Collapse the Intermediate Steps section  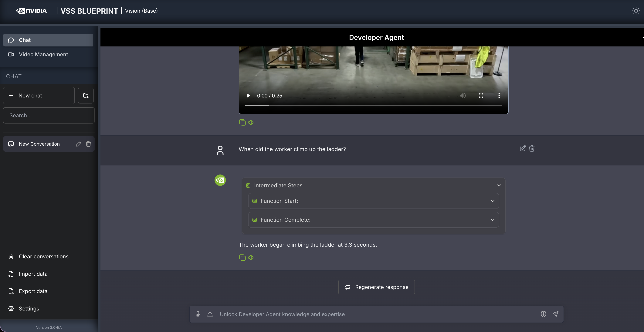point(499,185)
